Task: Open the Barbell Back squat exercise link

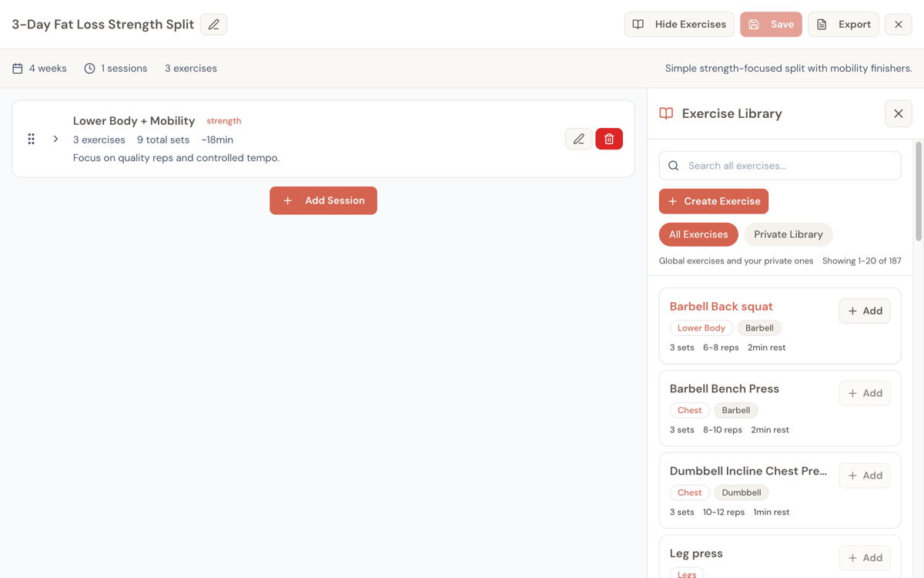Action: 721,306
